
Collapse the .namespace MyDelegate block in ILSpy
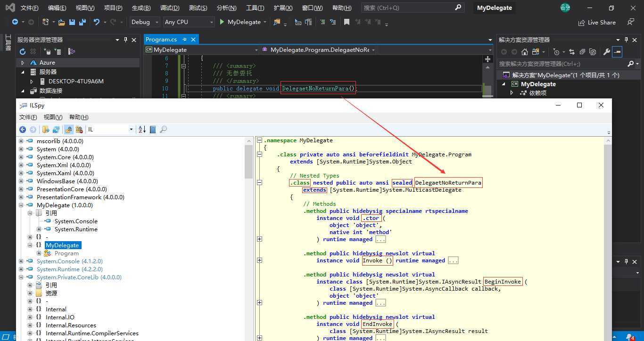click(259, 140)
